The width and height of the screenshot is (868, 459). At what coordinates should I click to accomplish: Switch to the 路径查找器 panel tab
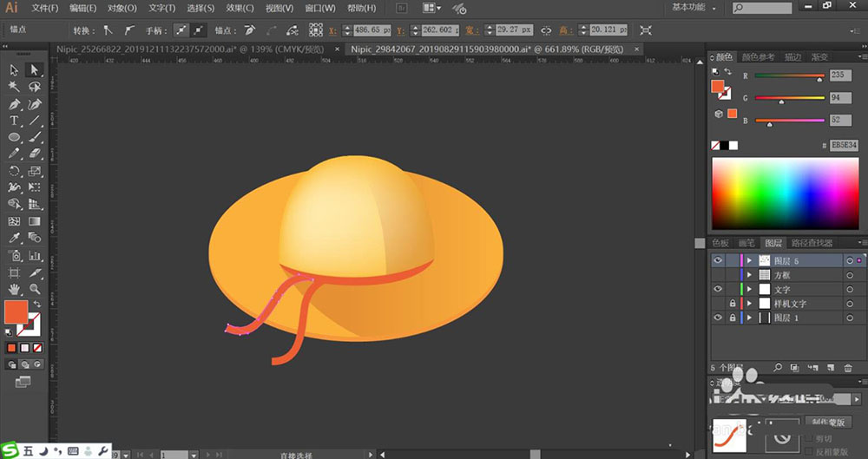pyautogui.click(x=812, y=243)
